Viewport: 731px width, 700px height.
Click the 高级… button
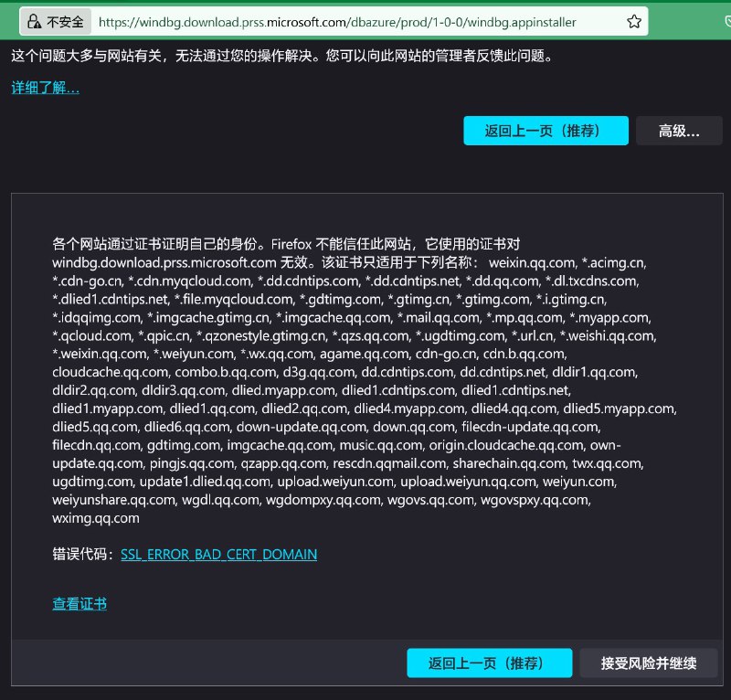(x=679, y=131)
